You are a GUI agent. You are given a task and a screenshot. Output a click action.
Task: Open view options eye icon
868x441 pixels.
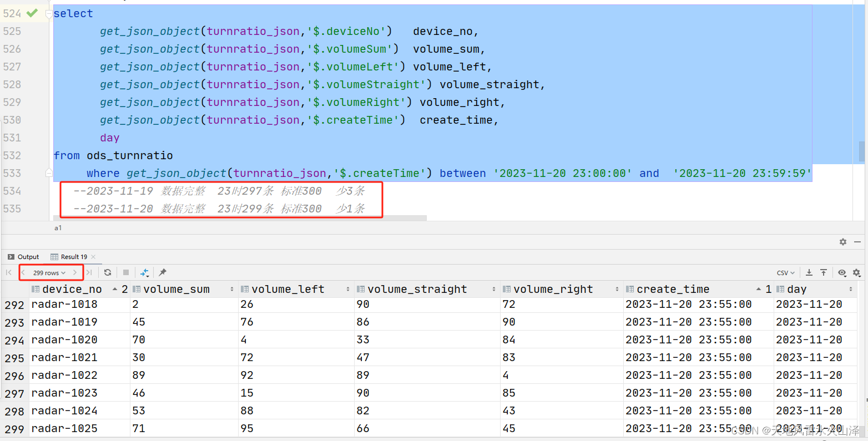tap(842, 272)
